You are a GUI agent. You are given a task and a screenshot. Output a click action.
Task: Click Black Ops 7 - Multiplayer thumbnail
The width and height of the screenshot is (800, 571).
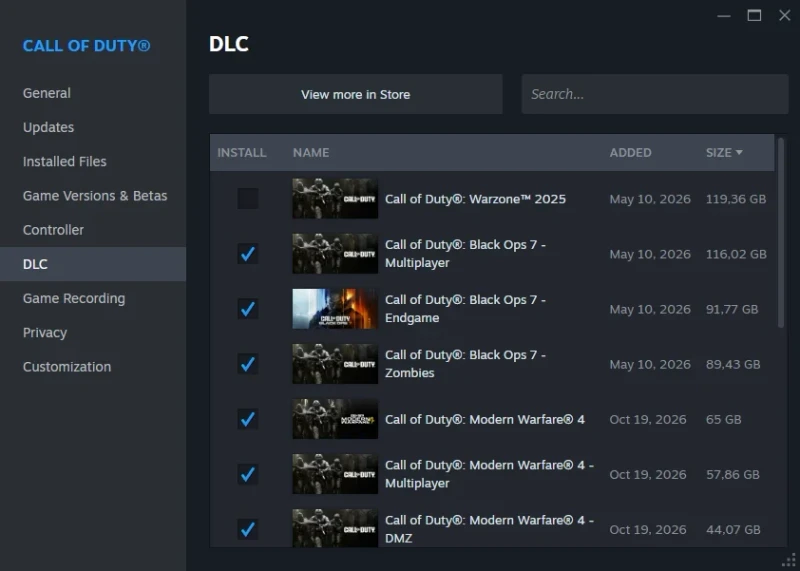pyautogui.click(x=335, y=254)
